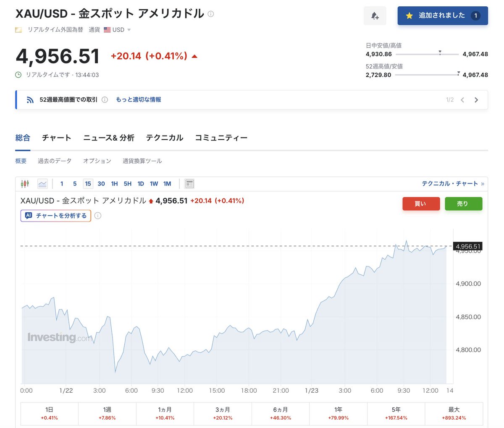
Task: Select 過去のデータ in the sub-navigation
Action: click(x=54, y=161)
